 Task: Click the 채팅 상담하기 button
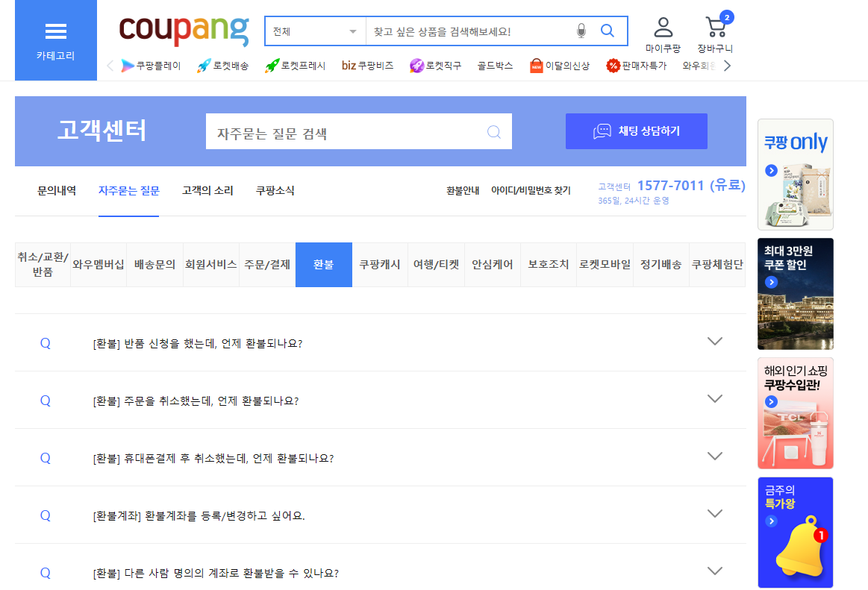click(637, 131)
